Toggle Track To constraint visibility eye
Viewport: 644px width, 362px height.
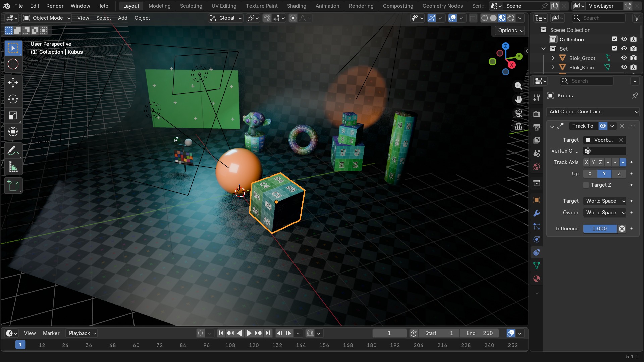coord(603,126)
